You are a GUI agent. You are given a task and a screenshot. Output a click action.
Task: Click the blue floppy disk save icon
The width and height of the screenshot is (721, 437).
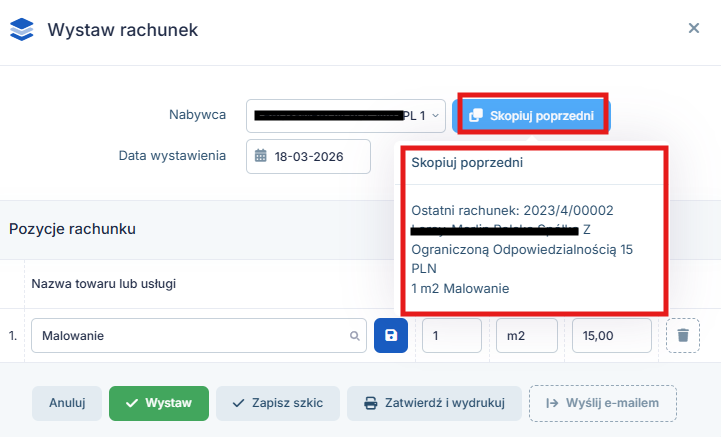click(391, 336)
